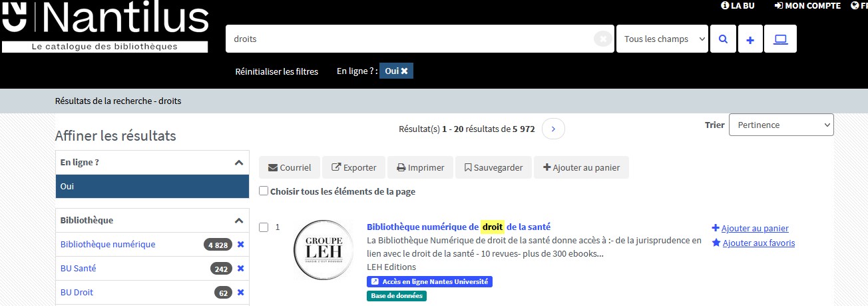
Task: Click the Groupe LEH thumbnail image
Action: coord(324,250)
